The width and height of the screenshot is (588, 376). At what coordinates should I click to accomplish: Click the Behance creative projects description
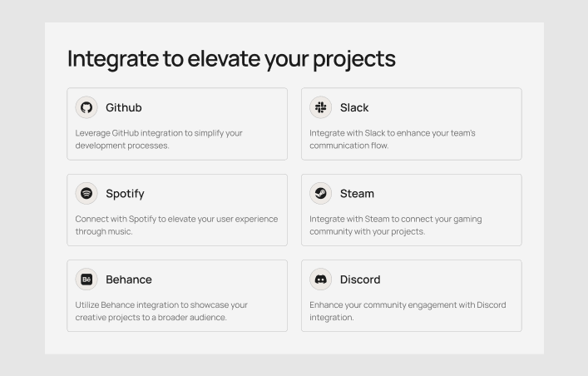[x=161, y=311]
